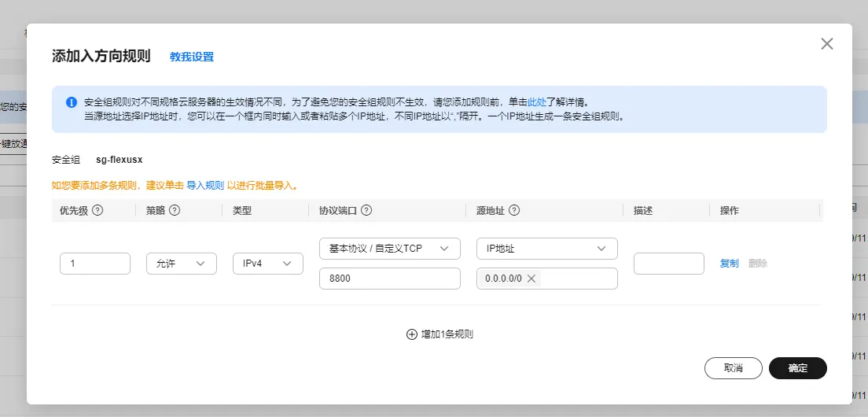
Task: Click the priority help question-mark icon
Action: click(98, 211)
